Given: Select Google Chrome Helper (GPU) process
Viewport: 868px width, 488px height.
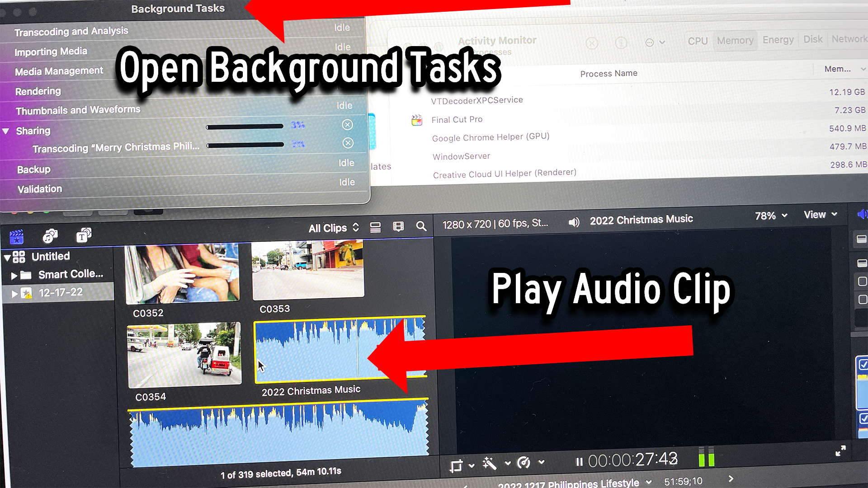Looking at the screenshot, I should point(491,137).
